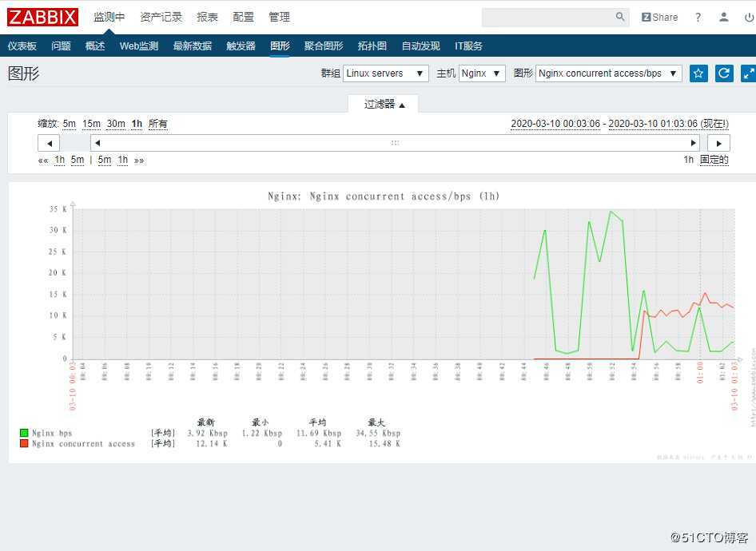Click the ZABBIX logo
Screen dimensions: 756x551
point(42,17)
